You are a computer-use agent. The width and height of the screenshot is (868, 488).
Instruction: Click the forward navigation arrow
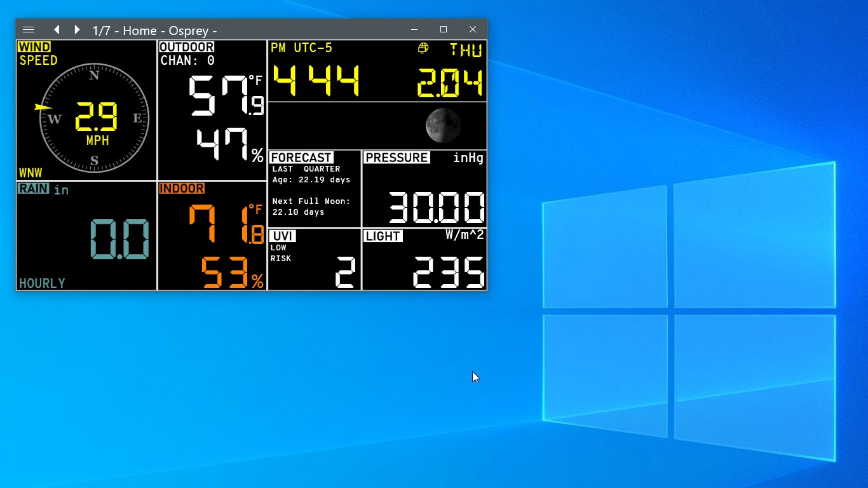tap(76, 29)
